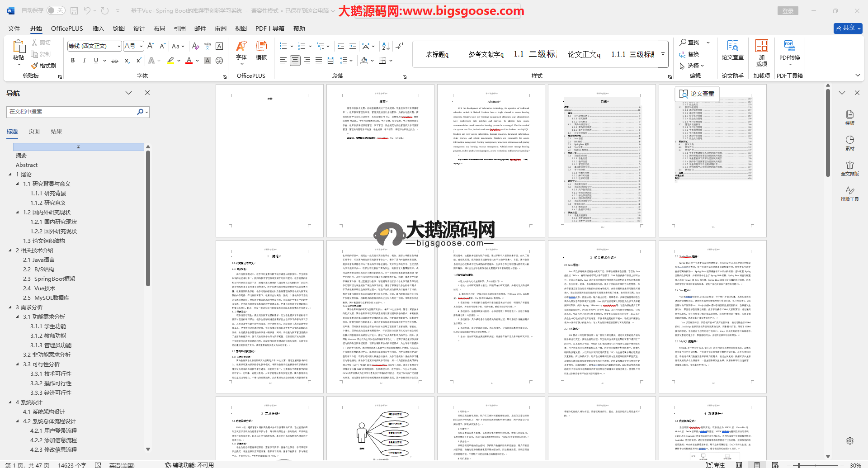Open the 素材 materials sidebar icon
The height and width of the screenshot is (468, 868).
click(x=849, y=143)
